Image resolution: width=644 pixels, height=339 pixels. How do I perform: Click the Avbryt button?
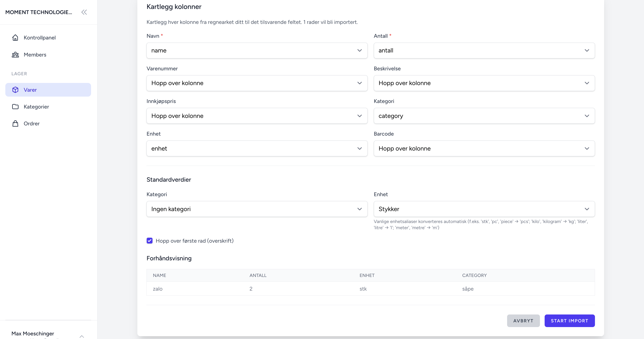pyautogui.click(x=523, y=321)
